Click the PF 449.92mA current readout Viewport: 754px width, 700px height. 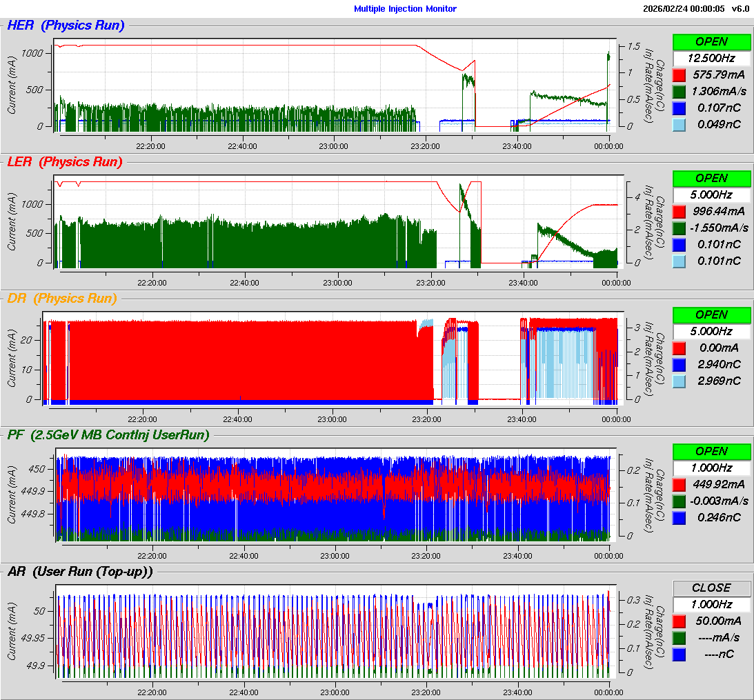click(718, 484)
